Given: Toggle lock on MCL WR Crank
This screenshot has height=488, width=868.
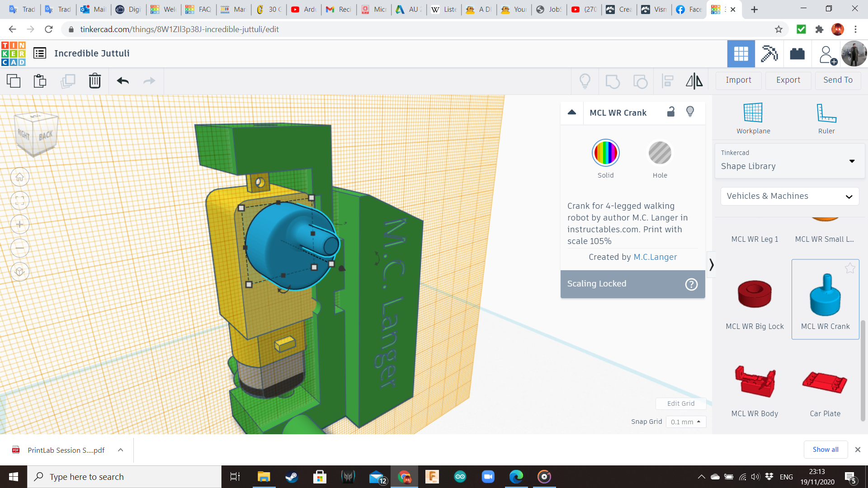Looking at the screenshot, I should coord(671,112).
